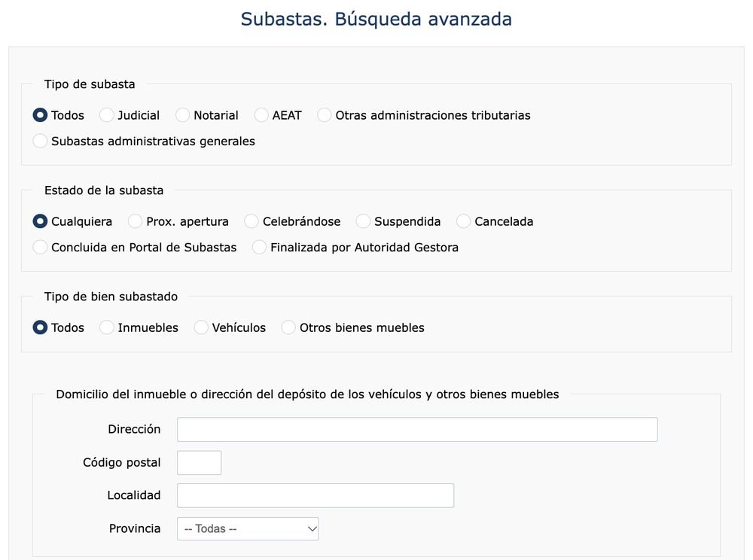Pick the Suspendida state
This screenshot has height=560, width=753.
[x=363, y=221]
